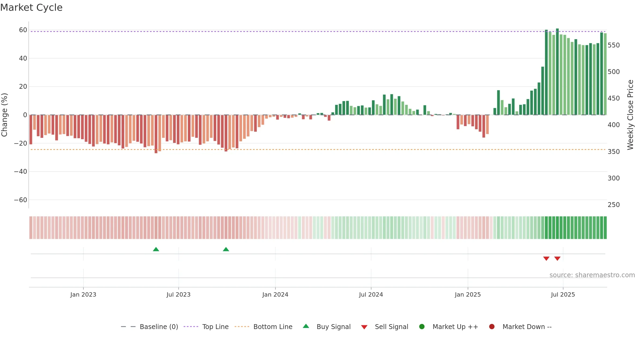644x362 pixels.
Task: Click the Jan 2024 axis label
Action: [275, 294]
